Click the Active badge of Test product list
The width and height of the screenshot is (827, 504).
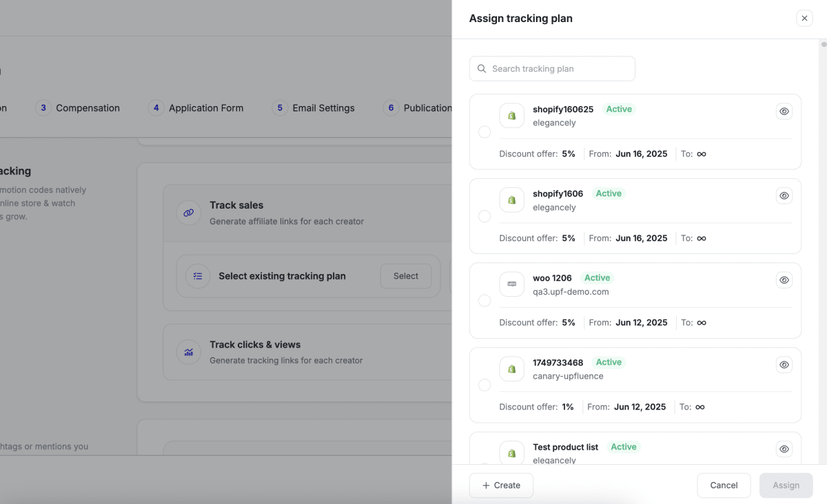pyautogui.click(x=624, y=447)
